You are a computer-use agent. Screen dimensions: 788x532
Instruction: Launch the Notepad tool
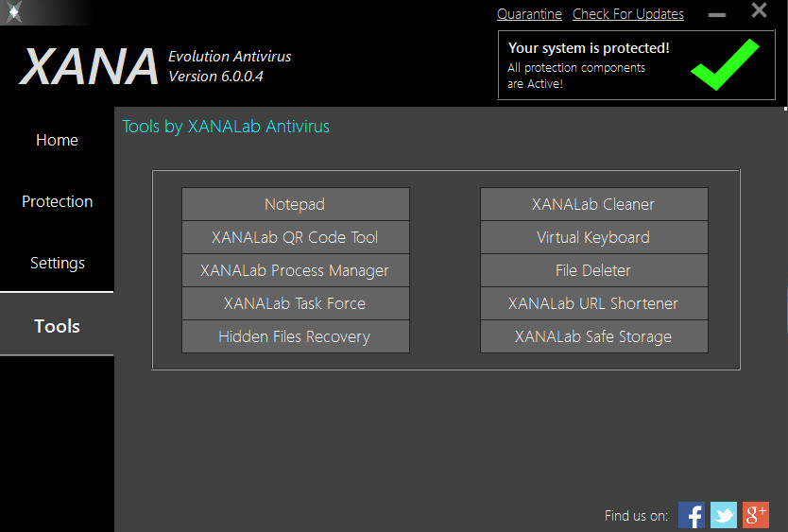pos(296,204)
